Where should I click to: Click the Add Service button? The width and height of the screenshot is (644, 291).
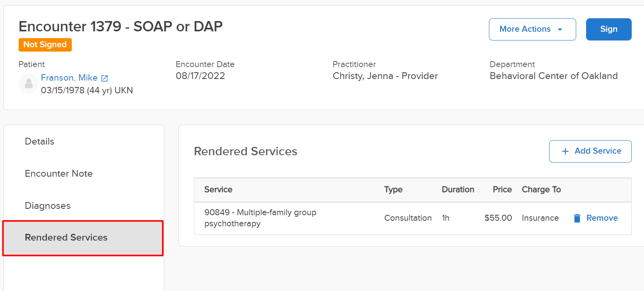pos(590,151)
